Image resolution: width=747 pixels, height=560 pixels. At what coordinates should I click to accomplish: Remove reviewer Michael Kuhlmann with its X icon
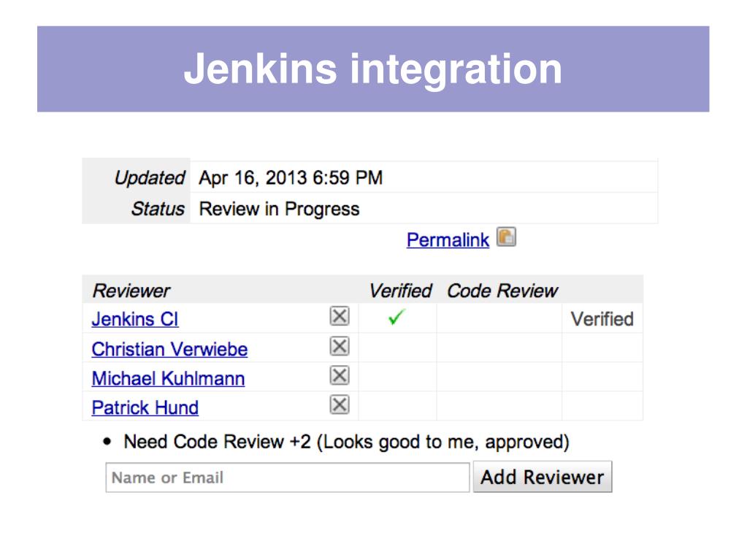pos(340,376)
